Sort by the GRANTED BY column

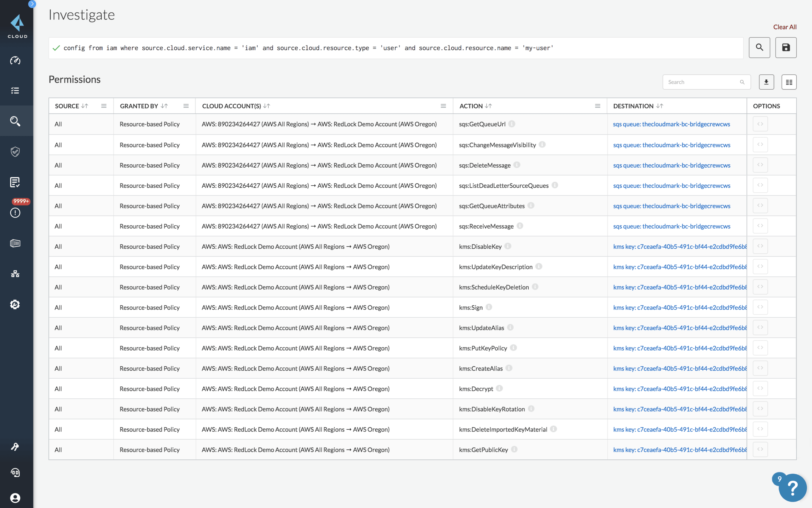164,106
